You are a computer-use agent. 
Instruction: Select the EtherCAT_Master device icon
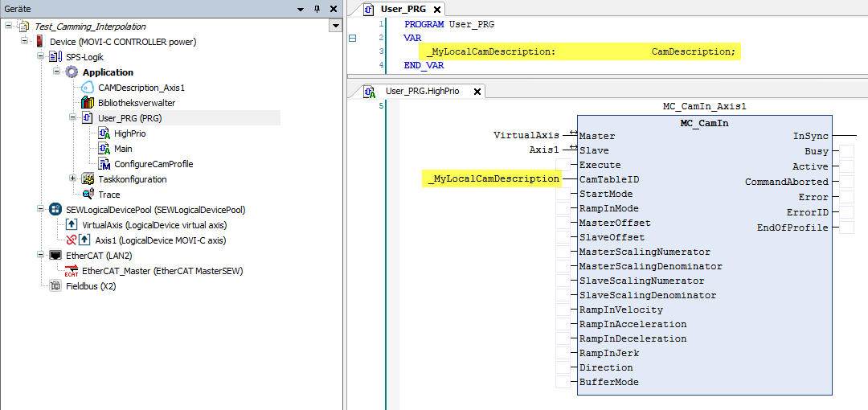(x=72, y=271)
